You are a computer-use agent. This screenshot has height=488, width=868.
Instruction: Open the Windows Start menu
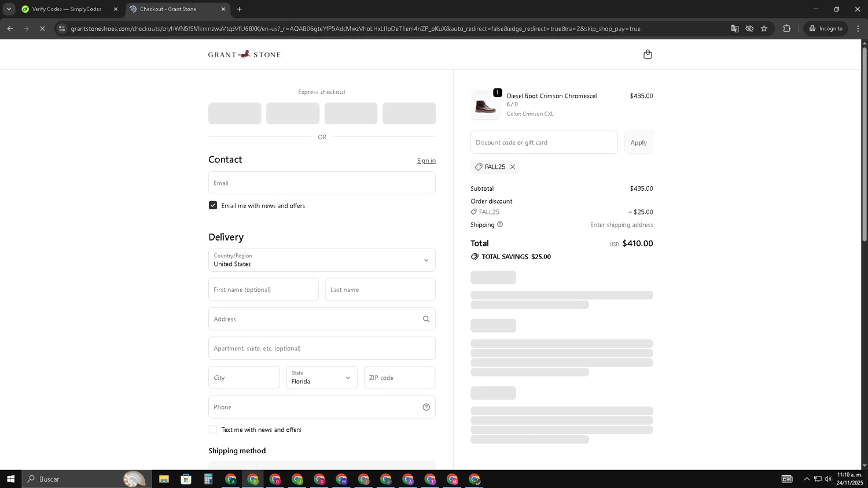(x=10, y=479)
